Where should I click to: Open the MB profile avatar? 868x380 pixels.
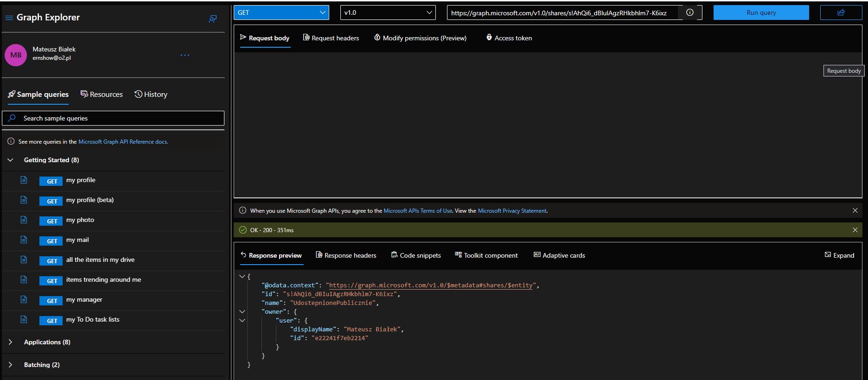(x=16, y=55)
